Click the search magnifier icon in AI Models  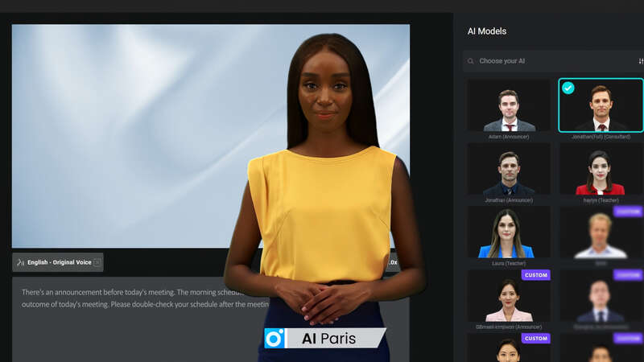click(471, 61)
